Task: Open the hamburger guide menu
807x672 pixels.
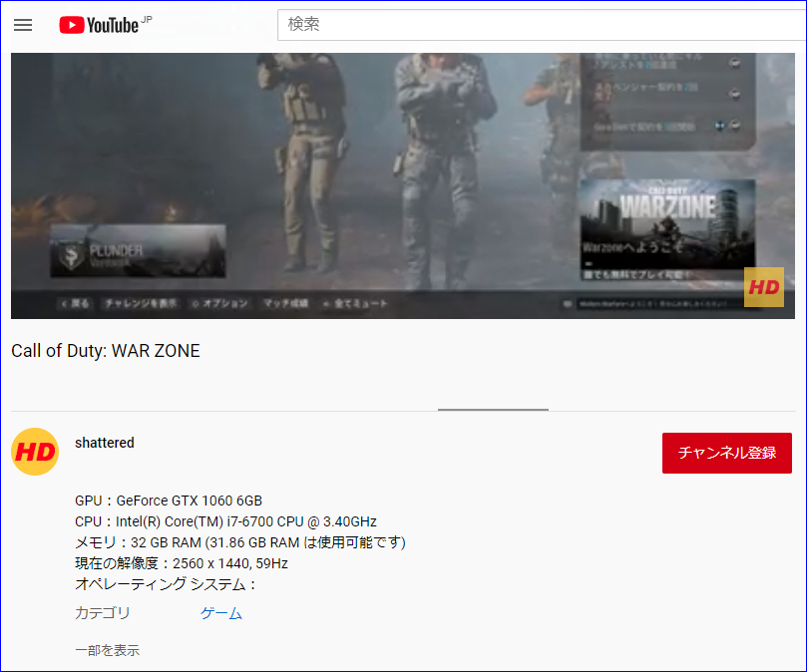Action: point(23,25)
